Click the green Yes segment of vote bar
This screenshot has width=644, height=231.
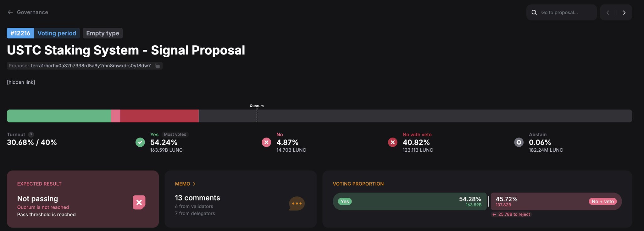pyautogui.click(x=59, y=116)
